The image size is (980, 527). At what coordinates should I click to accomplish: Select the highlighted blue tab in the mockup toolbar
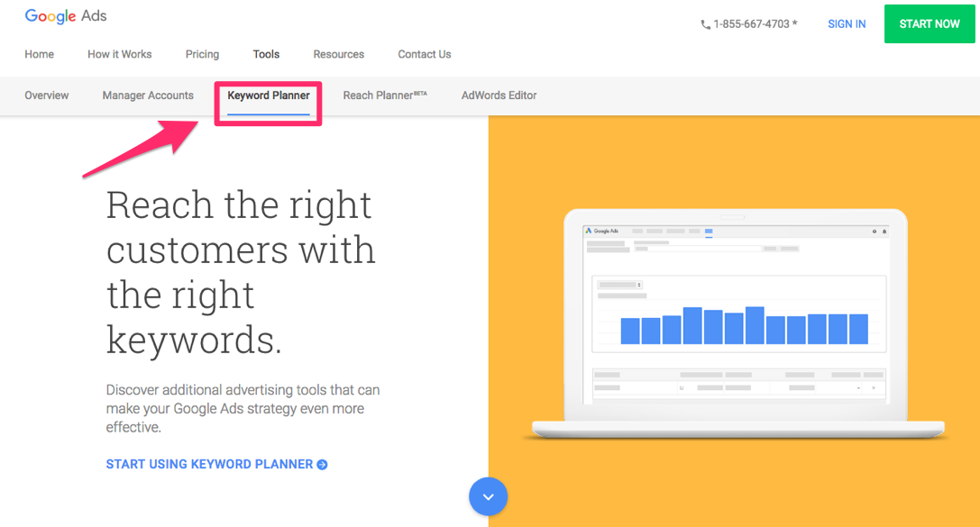tap(709, 231)
